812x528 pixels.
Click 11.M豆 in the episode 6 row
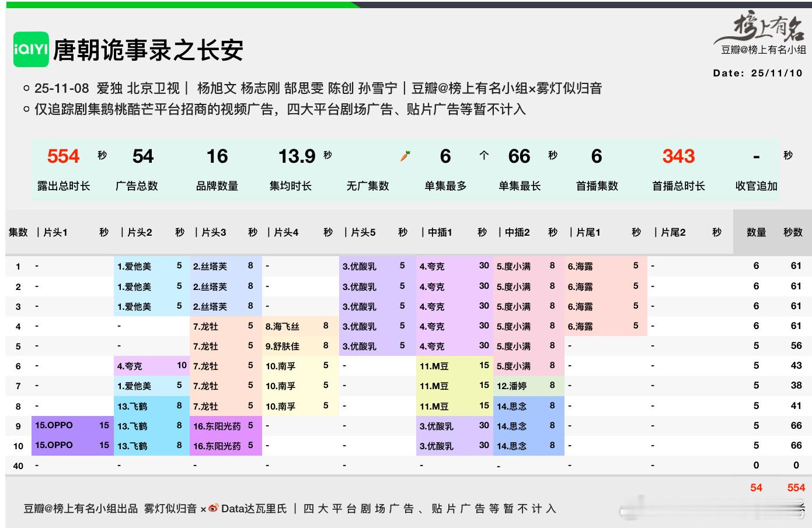pos(434,366)
